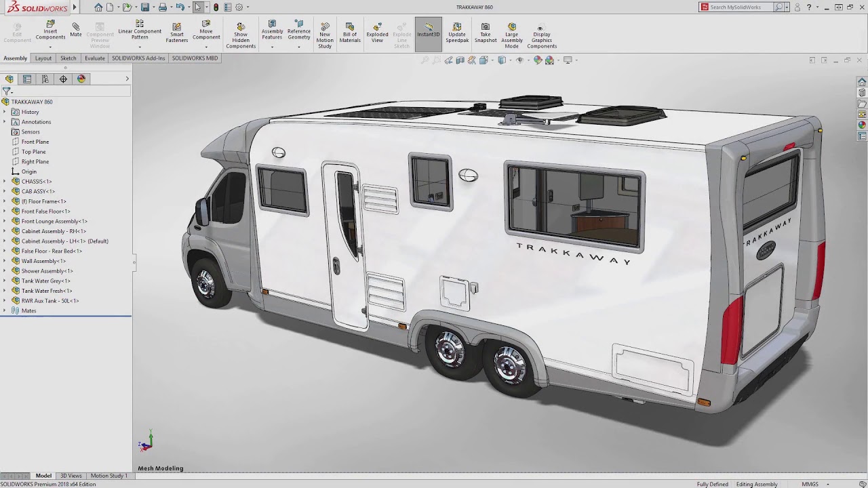Screen dimensions: 868x488
Task: Create an Exploded View
Action: point(377,33)
